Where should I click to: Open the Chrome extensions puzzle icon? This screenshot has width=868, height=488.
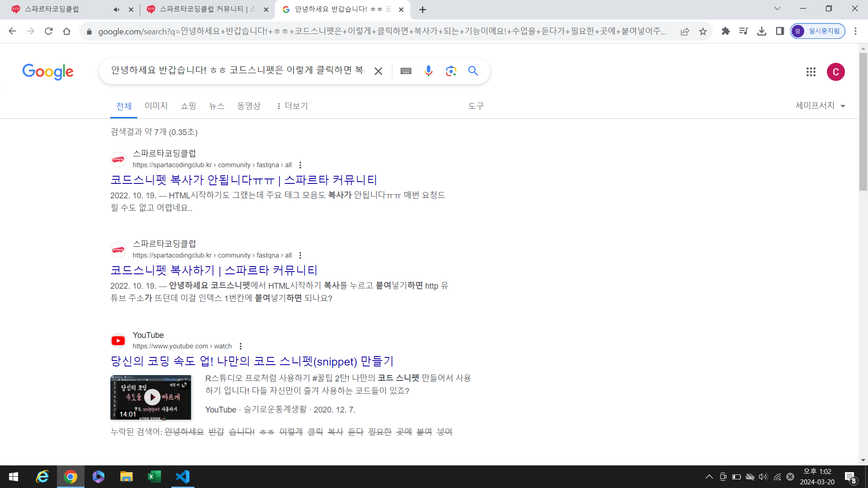(x=726, y=31)
